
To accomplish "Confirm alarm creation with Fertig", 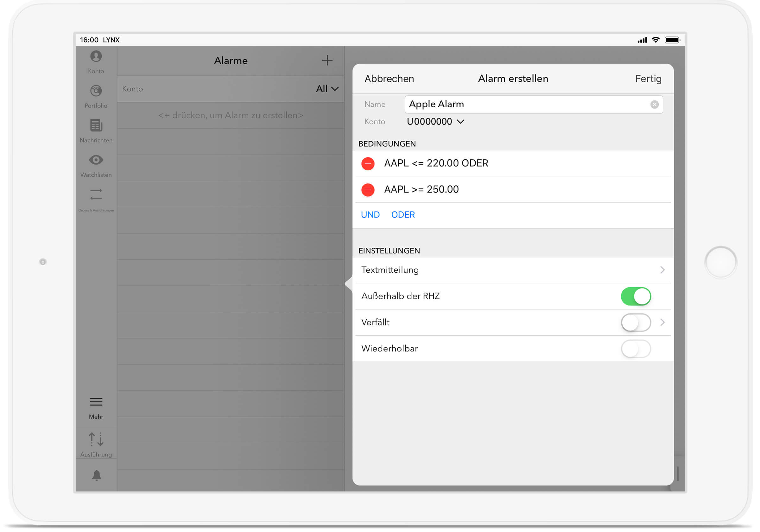I will point(648,79).
